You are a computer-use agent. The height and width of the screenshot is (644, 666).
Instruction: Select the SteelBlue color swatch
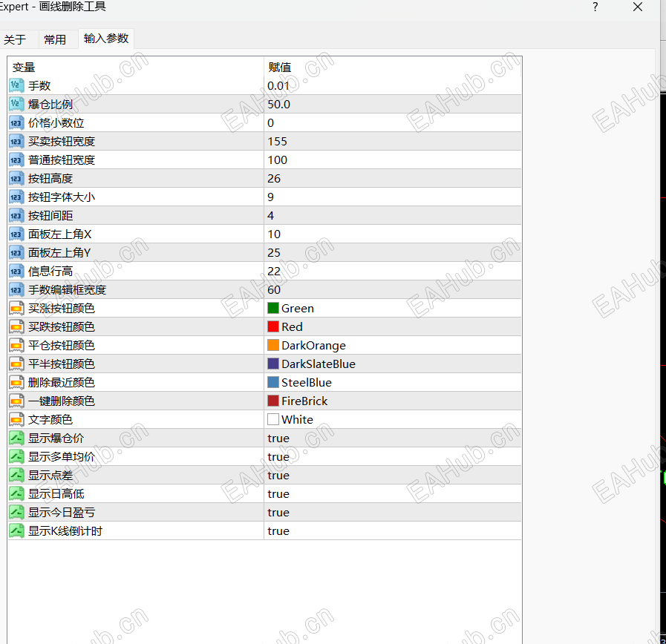pyautogui.click(x=273, y=383)
